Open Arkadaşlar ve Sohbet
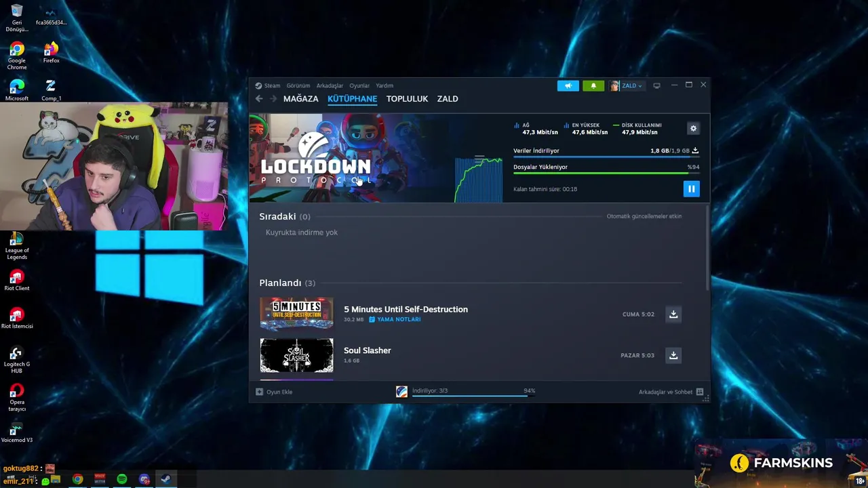Image resolution: width=868 pixels, height=488 pixels. (x=665, y=392)
